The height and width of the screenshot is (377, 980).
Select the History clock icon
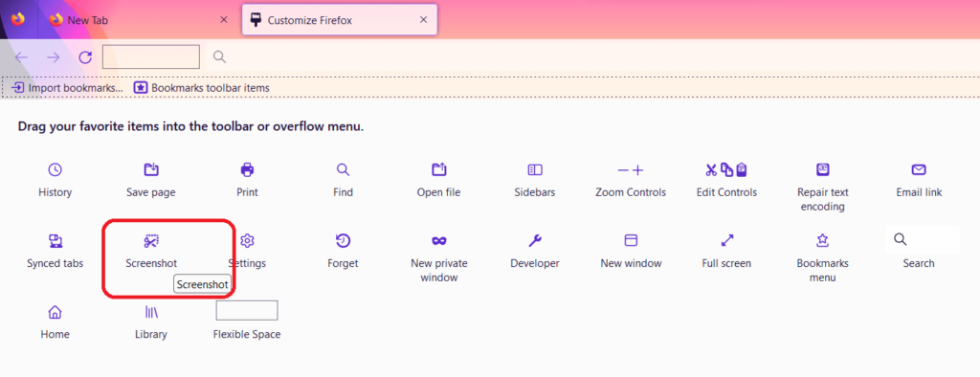(55, 169)
